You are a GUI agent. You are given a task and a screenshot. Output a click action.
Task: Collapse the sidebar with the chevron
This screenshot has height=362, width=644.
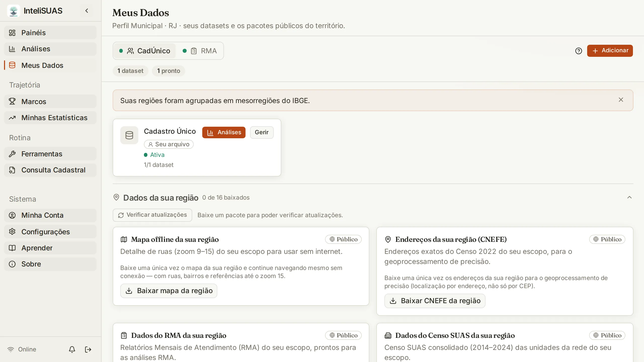tap(87, 11)
